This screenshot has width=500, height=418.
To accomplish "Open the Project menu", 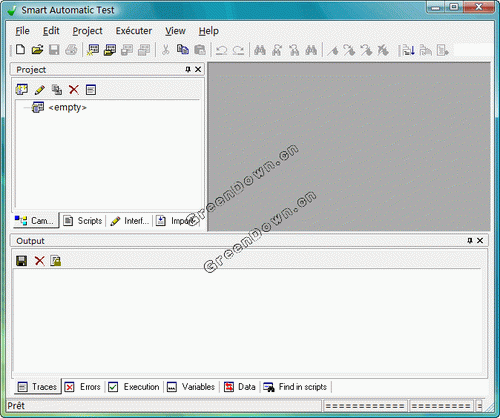I will pyautogui.click(x=87, y=31).
